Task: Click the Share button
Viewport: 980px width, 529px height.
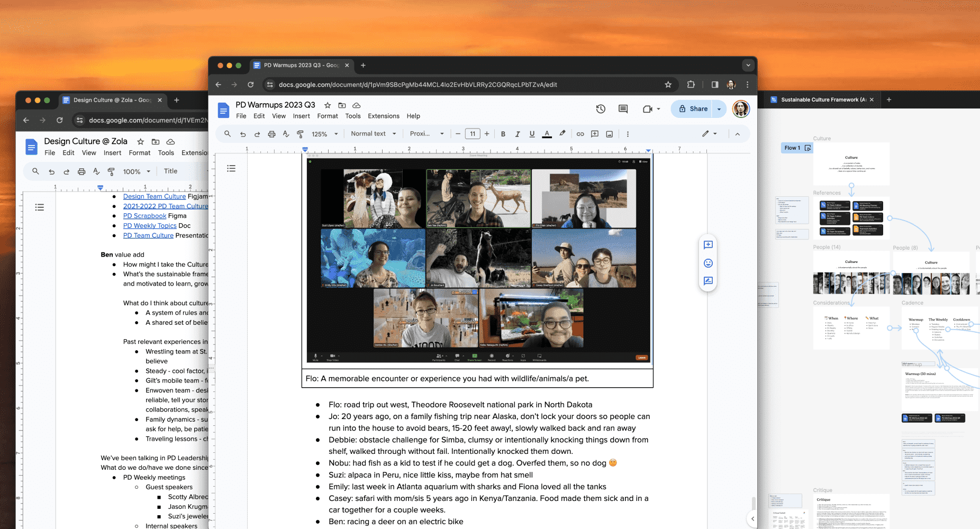Action: coord(693,109)
